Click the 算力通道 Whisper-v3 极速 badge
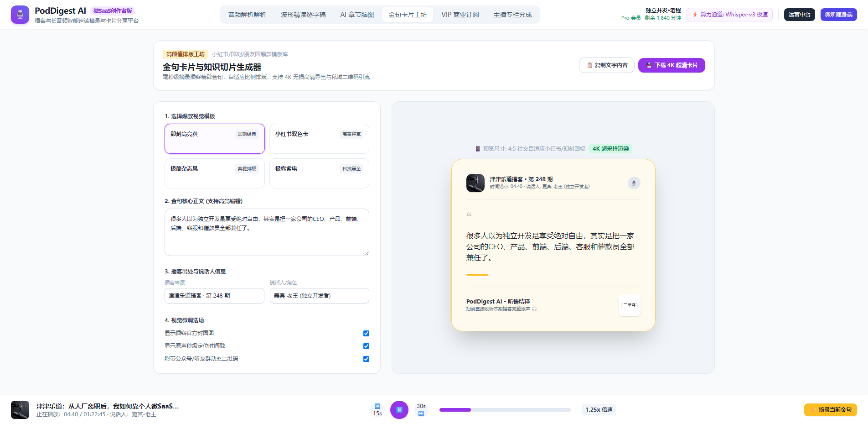The height and width of the screenshot is (424, 868). tap(729, 15)
